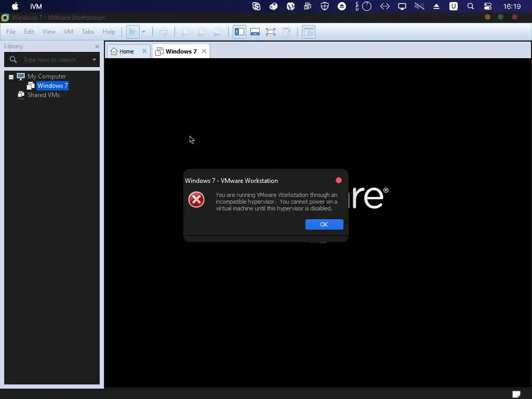Click the muted sound menu bar icon
The width and height of the screenshot is (532, 399).
click(419, 6)
